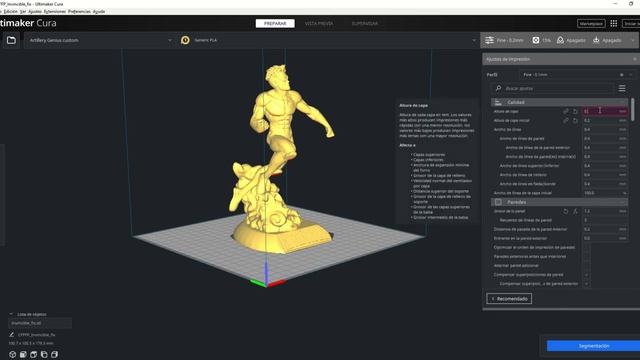Open the Ajustes menu

35,11
